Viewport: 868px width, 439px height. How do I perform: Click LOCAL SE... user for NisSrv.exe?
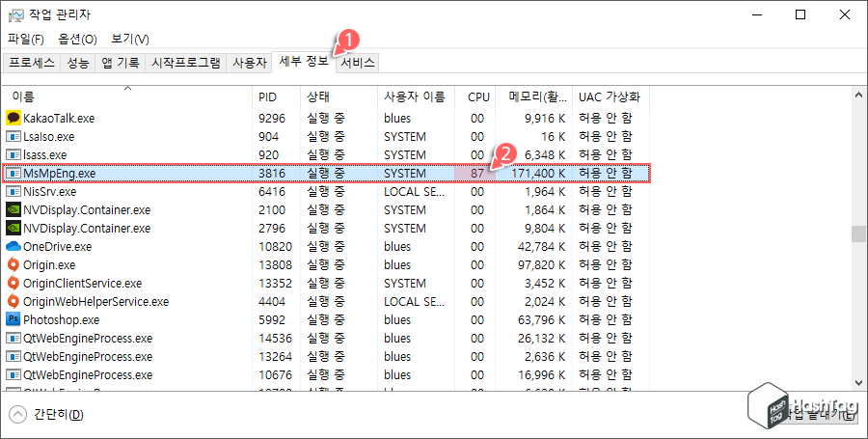point(414,192)
